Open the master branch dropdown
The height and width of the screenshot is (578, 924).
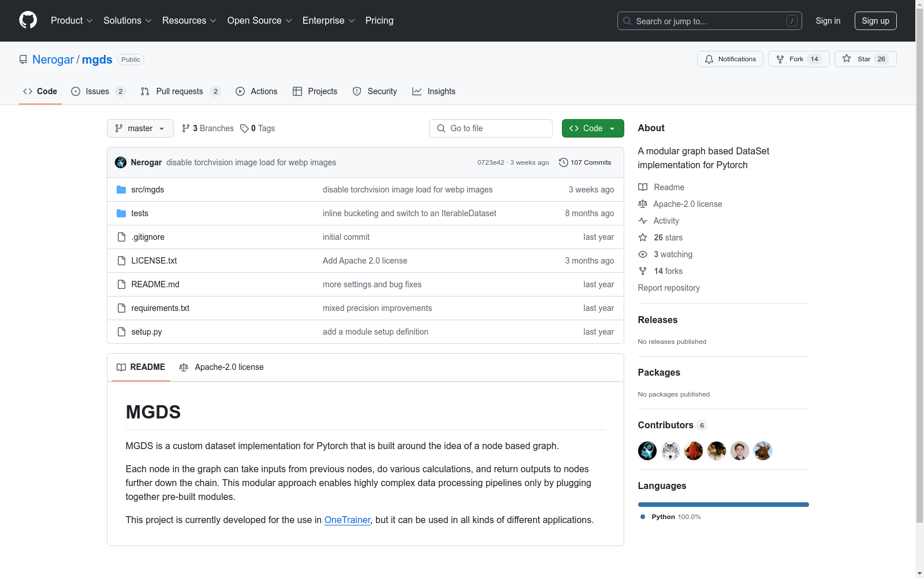coord(140,128)
